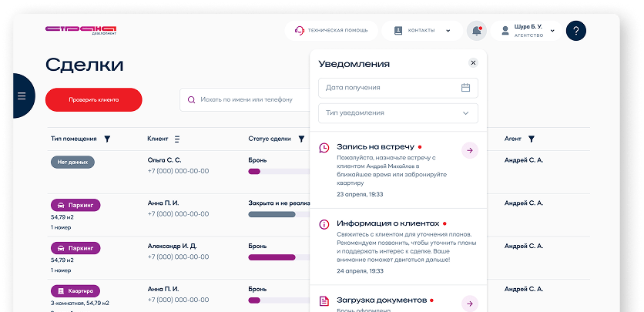Open the Шура Б. У. account menu

point(528,31)
